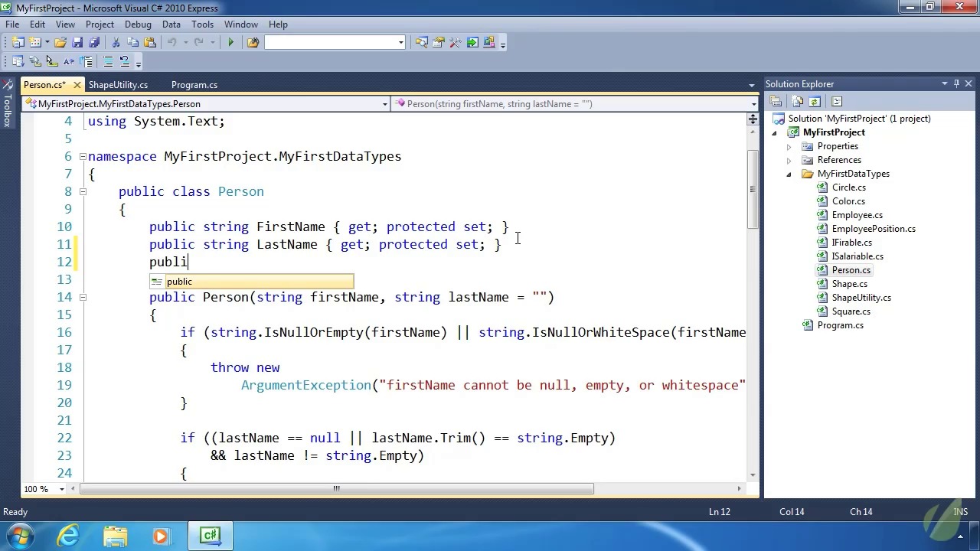Screen dimensions: 980x551
Task: Open the Tools menu
Action: [202, 24]
